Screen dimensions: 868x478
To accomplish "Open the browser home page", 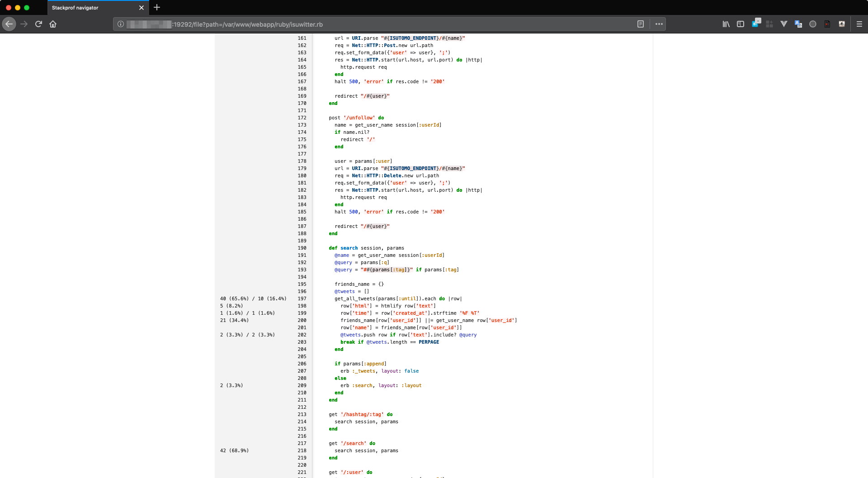I will pyautogui.click(x=53, y=24).
